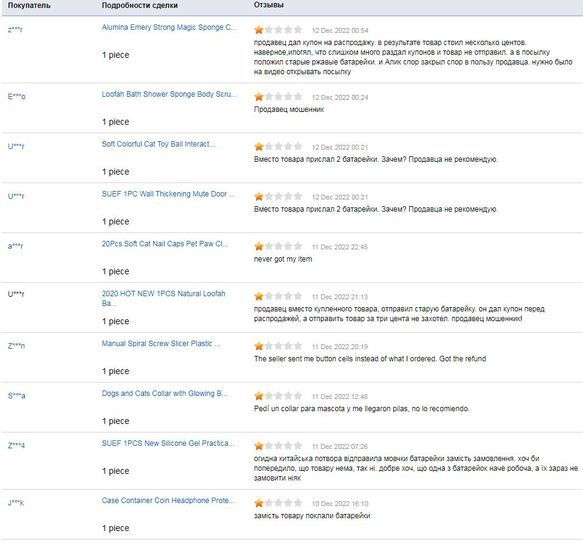Open Manual Spiral Screw Slicer Plastic link
The image size is (583, 545).
click(161, 344)
